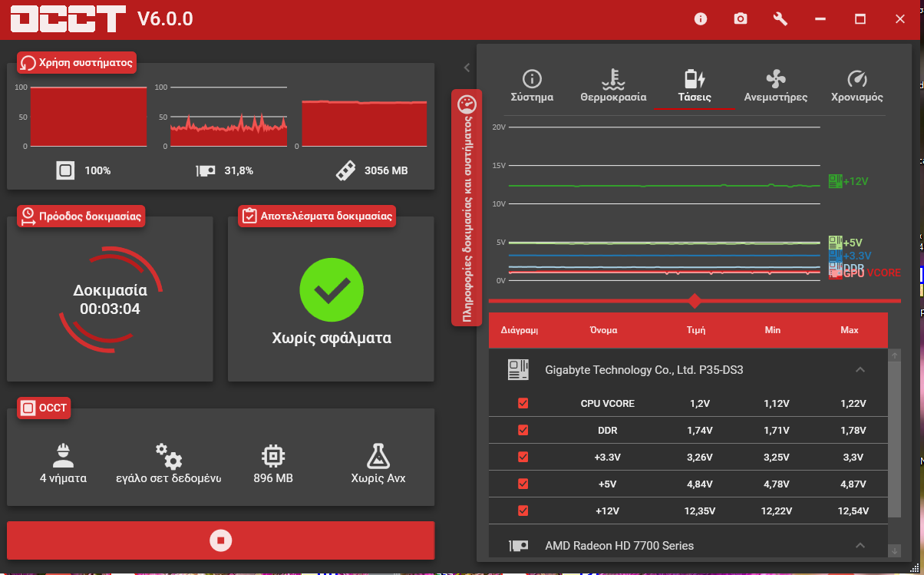
Task: Click the Χωρίς σφάλματα result text
Action: [x=332, y=338]
